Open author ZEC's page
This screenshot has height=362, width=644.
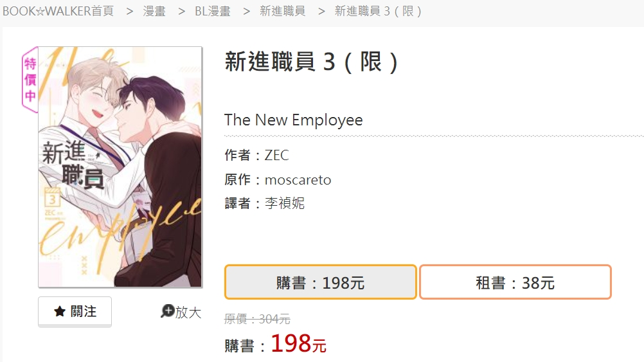pyautogui.click(x=276, y=156)
